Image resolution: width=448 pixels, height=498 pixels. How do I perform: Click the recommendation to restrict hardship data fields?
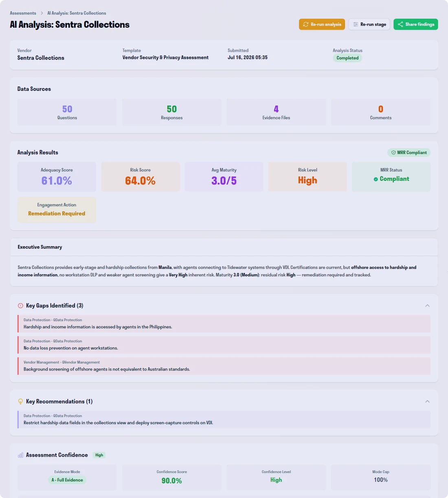point(224,419)
